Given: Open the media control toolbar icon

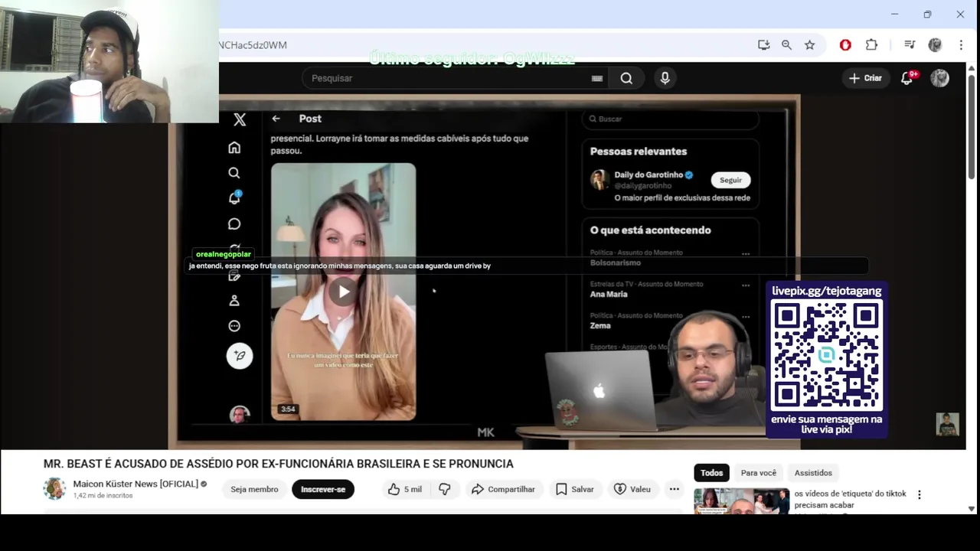Looking at the screenshot, I should [x=910, y=45].
